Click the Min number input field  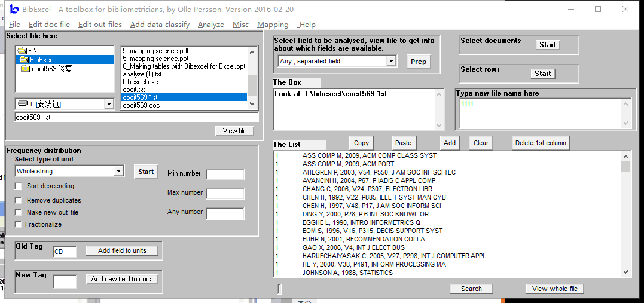pyautogui.click(x=225, y=175)
